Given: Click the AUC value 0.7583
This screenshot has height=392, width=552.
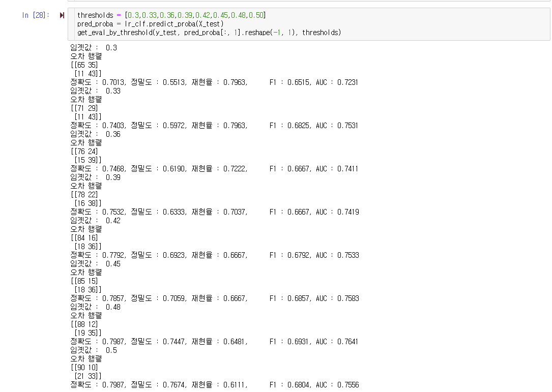Looking at the screenshot, I should [348, 299].
